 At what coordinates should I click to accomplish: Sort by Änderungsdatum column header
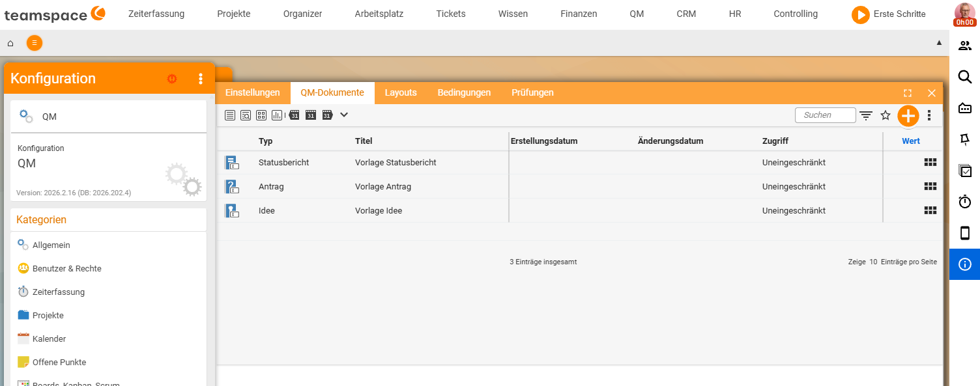pyautogui.click(x=670, y=141)
